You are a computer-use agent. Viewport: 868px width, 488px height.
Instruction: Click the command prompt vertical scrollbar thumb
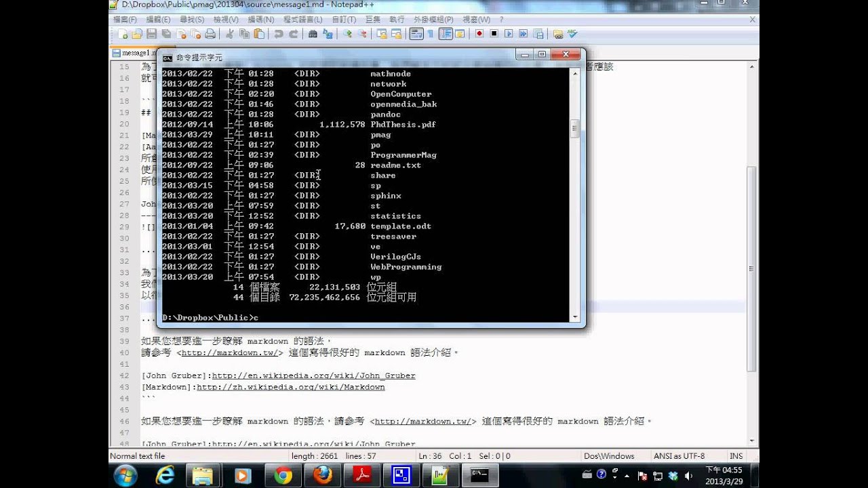pyautogui.click(x=576, y=129)
